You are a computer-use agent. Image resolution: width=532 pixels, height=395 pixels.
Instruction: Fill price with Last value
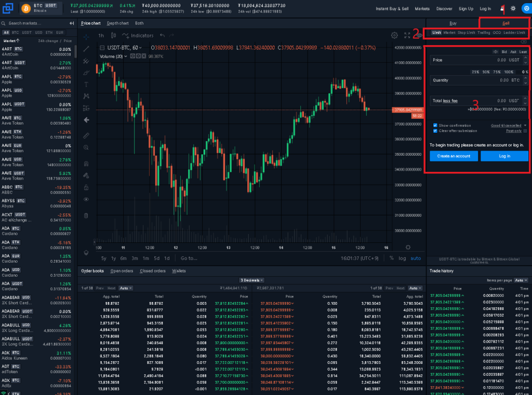pyautogui.click(x=523, y=52)
